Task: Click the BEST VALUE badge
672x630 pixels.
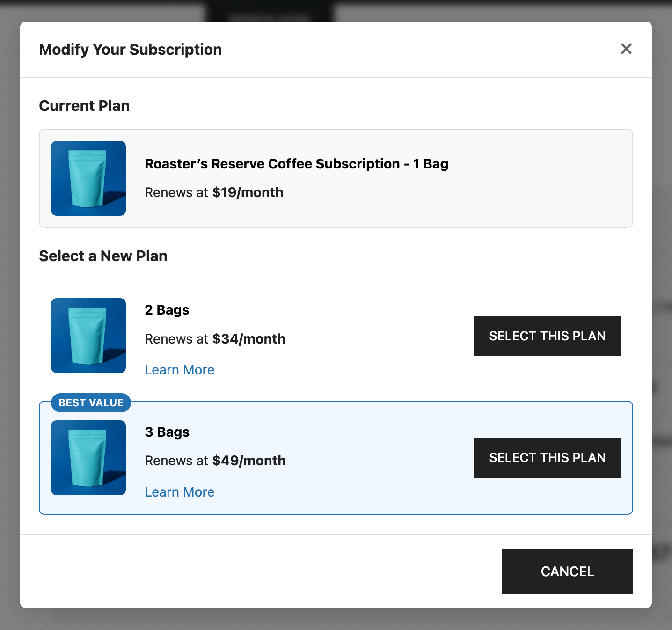Action: [x=91, y=403]
